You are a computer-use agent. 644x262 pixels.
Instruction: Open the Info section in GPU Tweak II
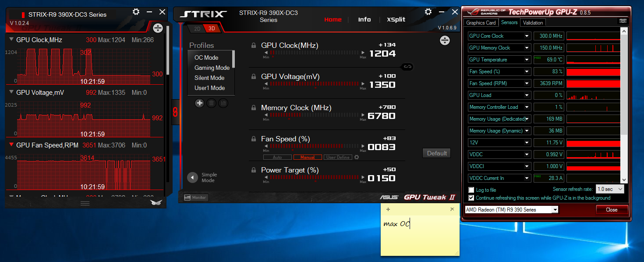point(364,19)
